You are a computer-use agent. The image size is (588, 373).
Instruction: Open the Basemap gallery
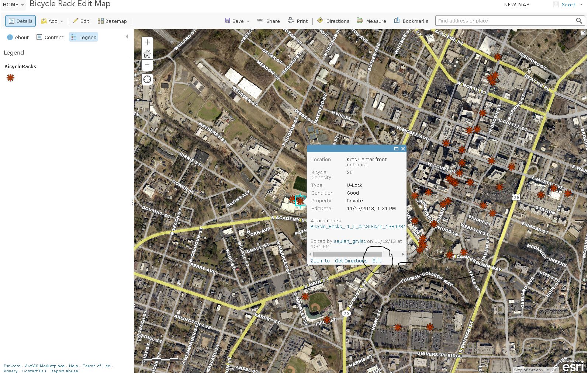[112, 21]
